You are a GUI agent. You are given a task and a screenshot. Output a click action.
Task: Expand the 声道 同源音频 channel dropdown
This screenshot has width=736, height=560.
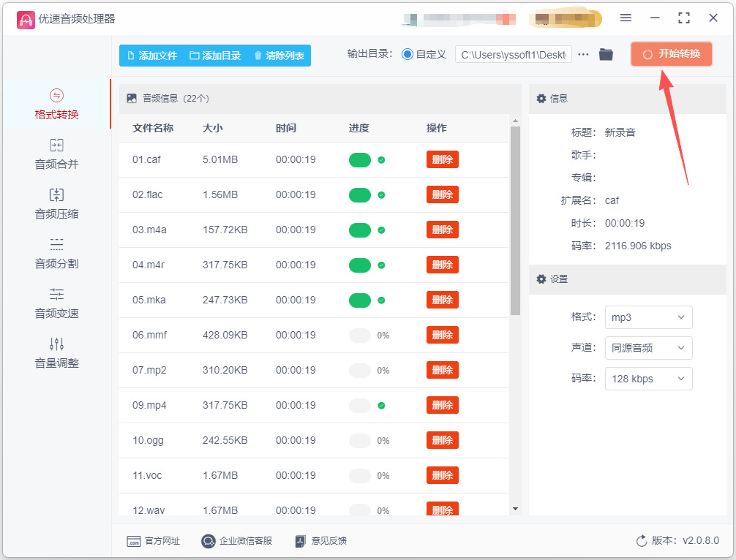tap(648, 348)
